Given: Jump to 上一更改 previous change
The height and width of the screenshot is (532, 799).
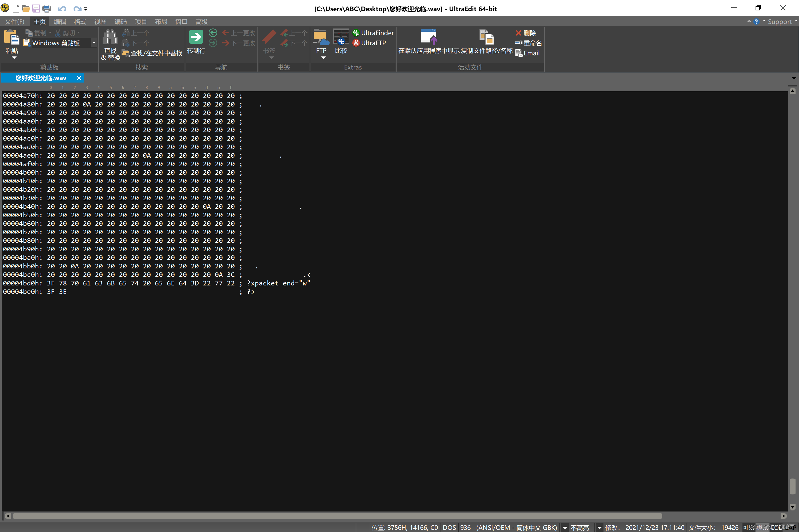Looking at the screenshot, I should click(239, 33).
